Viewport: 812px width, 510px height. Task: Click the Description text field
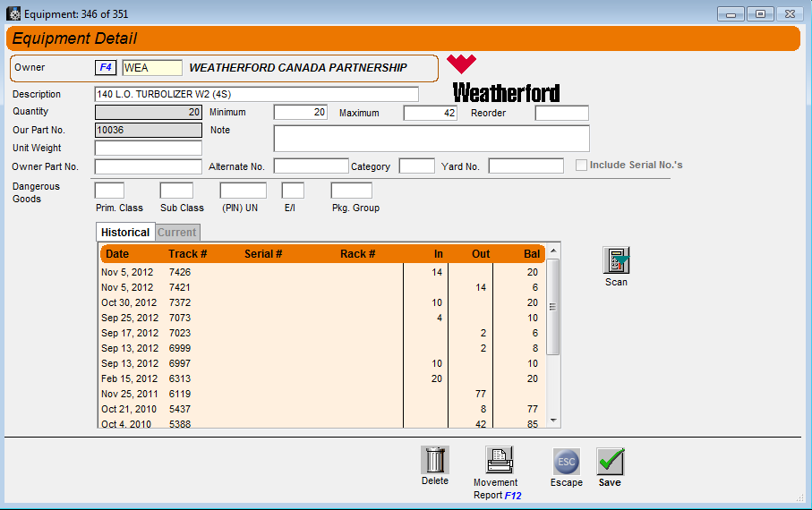[x=256, y=94]
